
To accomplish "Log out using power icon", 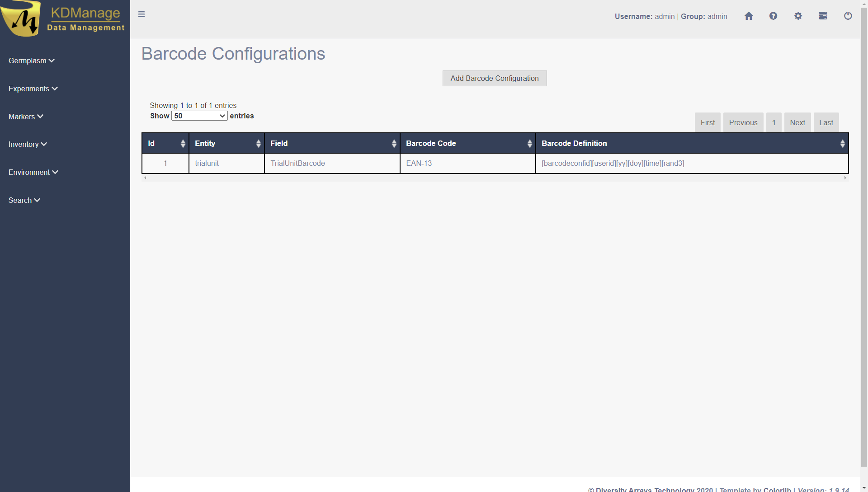I will click(848, 16).
